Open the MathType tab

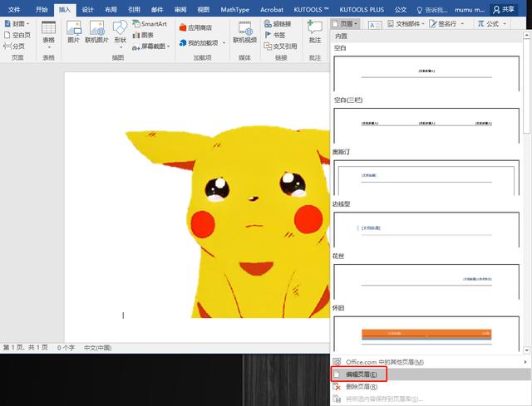click(x=234, y=9)
